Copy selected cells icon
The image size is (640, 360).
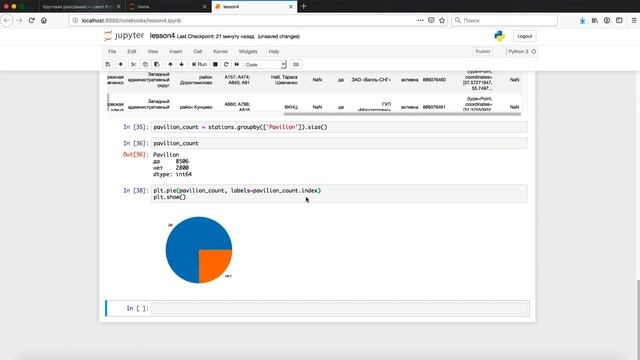(145, 64)
